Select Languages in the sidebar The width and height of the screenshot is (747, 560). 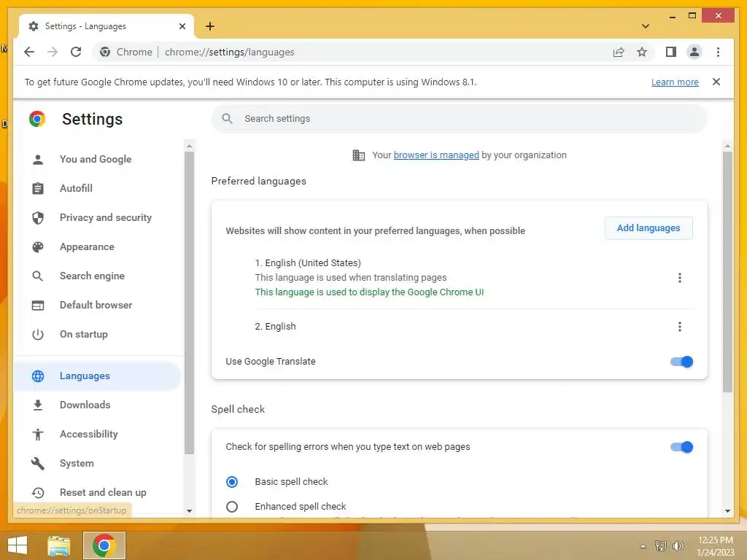98,376
